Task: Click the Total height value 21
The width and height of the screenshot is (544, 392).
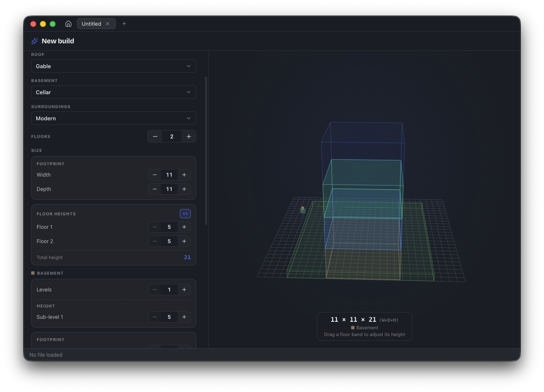Action: point(187,257)
